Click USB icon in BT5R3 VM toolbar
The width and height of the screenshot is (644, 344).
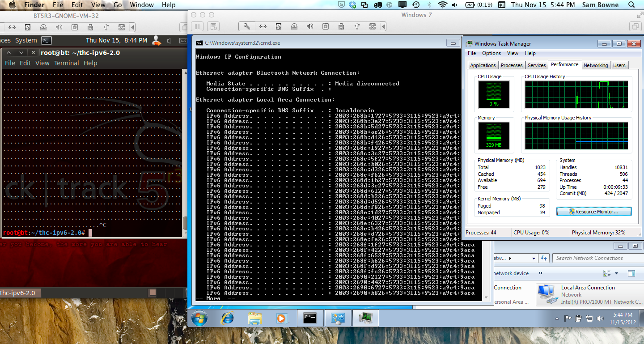tap(106, 27)
